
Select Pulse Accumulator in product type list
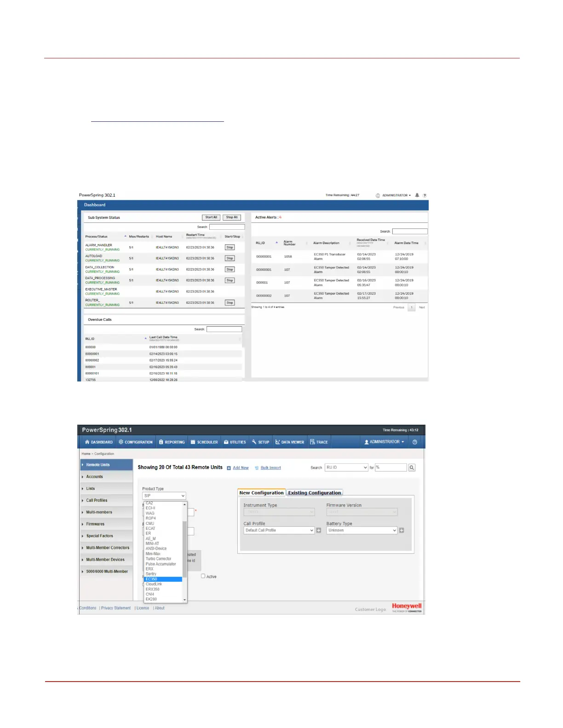[163, 564]
